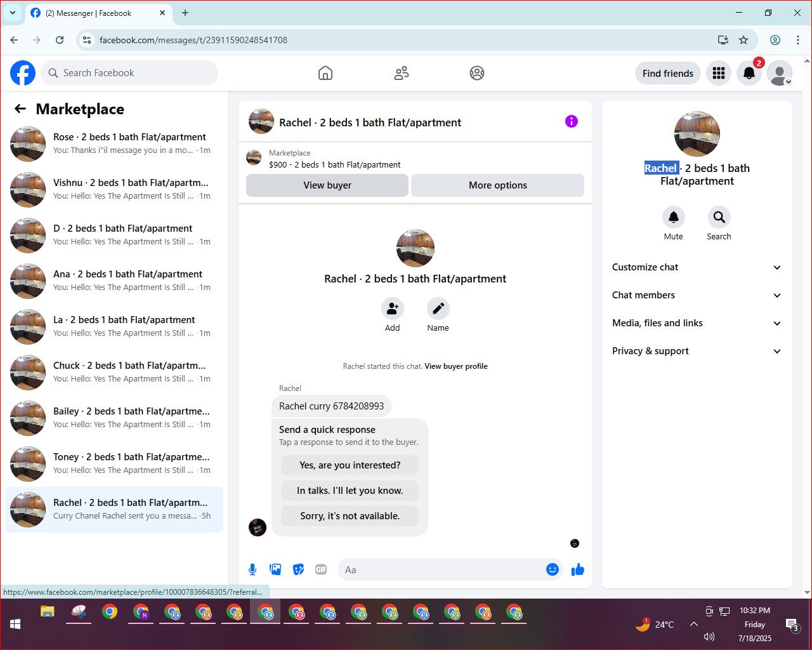Click the browser address bar URL
The height and width of the screenshot is (650, 812).
click(x=193, y=40)
